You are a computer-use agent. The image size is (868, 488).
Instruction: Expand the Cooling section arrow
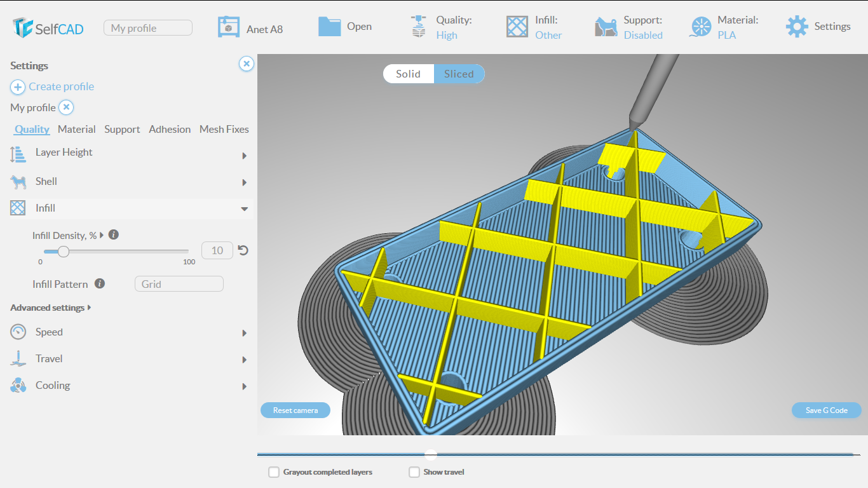pos(245,386)
